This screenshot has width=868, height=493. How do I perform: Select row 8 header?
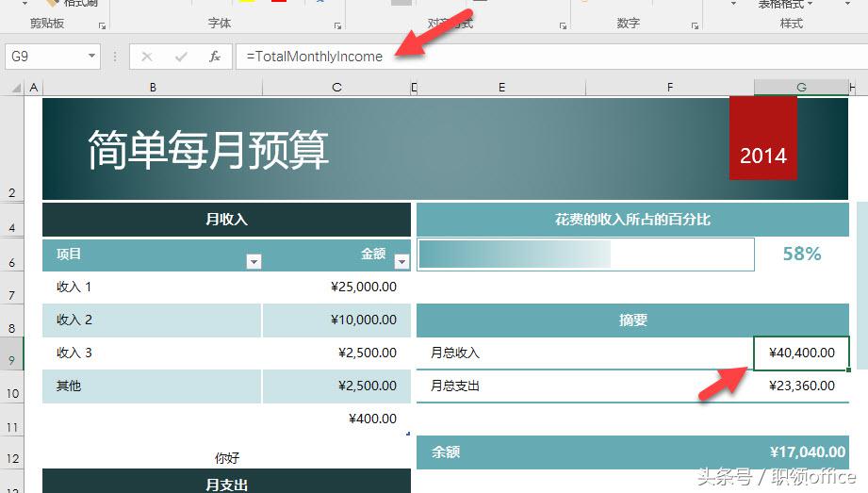[x=11, y=321]
